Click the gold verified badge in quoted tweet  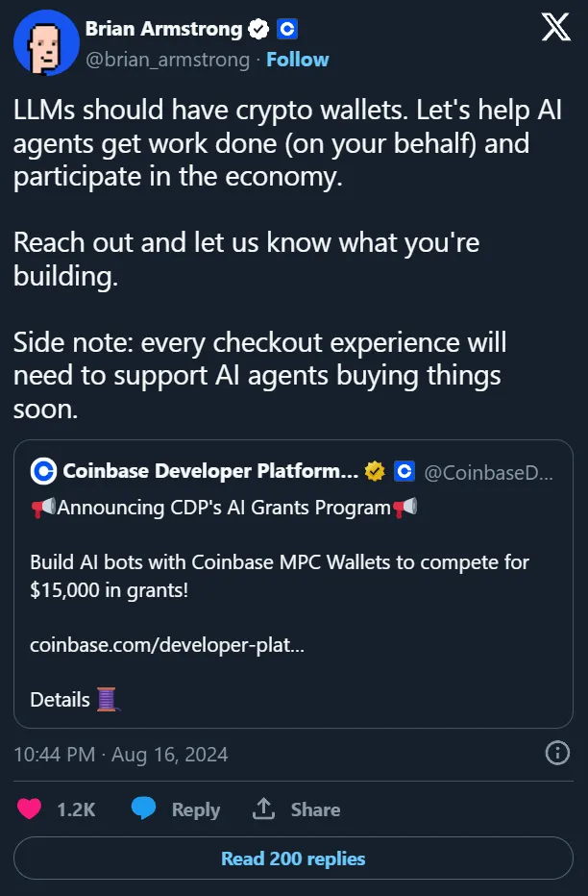click(x=373, y=471)
